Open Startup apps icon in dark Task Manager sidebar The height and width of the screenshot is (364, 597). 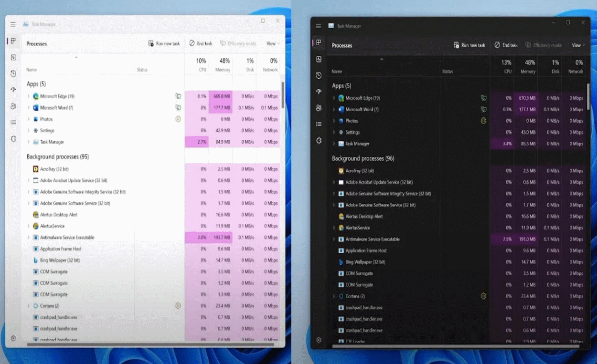coord(319,92)
